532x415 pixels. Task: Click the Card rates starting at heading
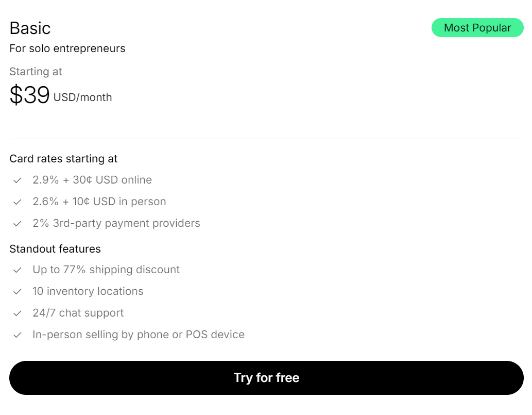pos(63,159)
